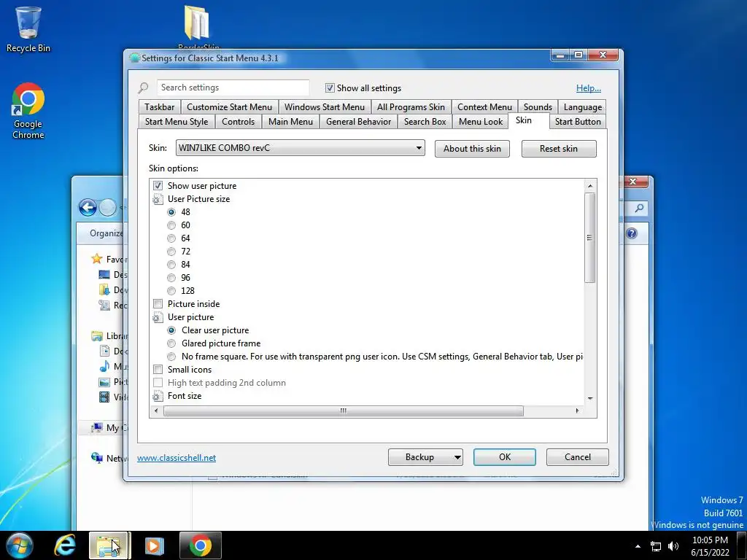Open the BorderSkin folder on the desktop
The width and height of the screenshot is (747, 560).
pos(198,26)
